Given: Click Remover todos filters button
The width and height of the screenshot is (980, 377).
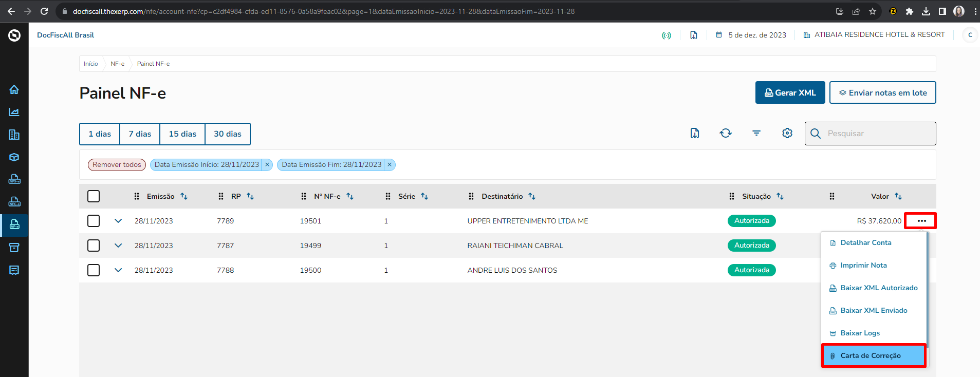Looking at the screenshot, I should tap(117, 165).
